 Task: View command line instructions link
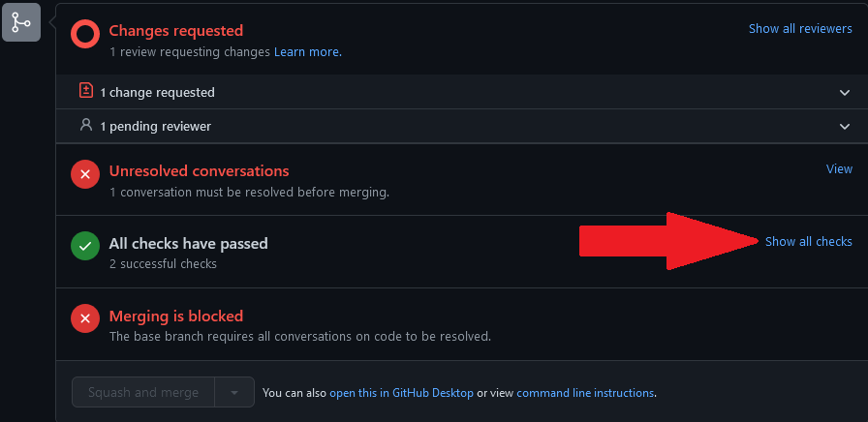tap(585, 393)
